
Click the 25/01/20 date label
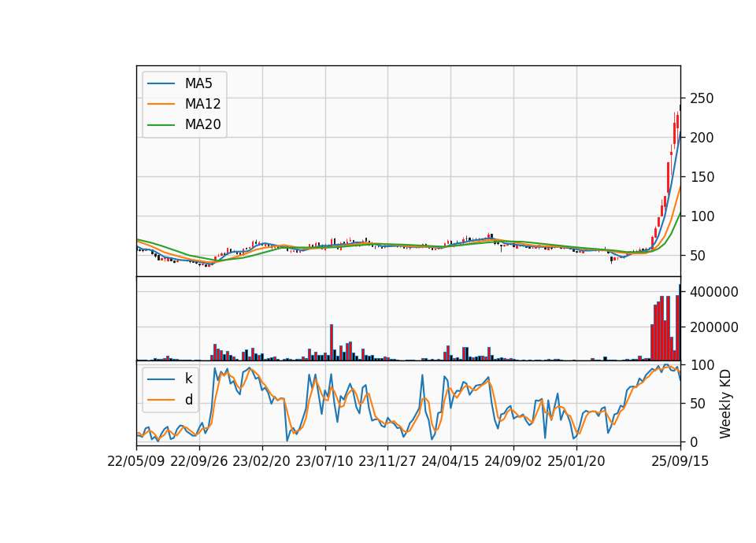[x=576, y=462]
